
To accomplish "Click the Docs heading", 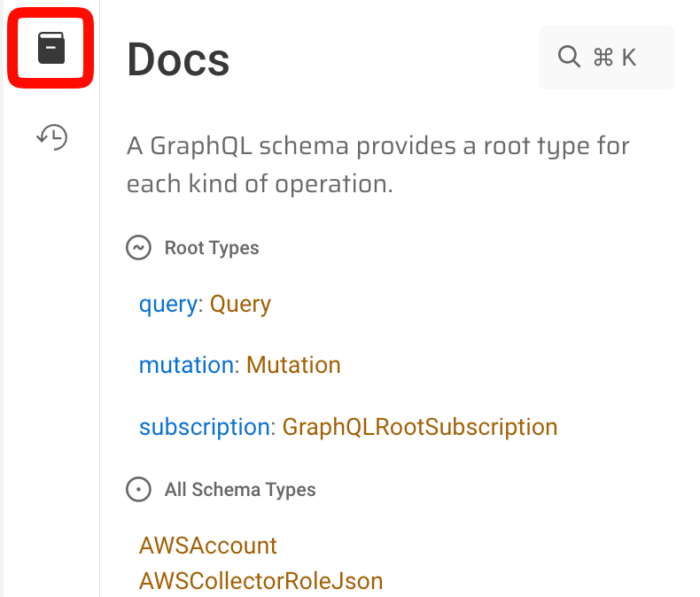I will [178, 59].
